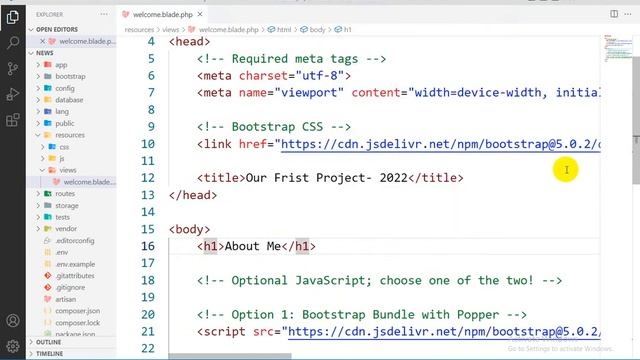Click the meta charset line
The image size is (640, 360).
(274, 76)
